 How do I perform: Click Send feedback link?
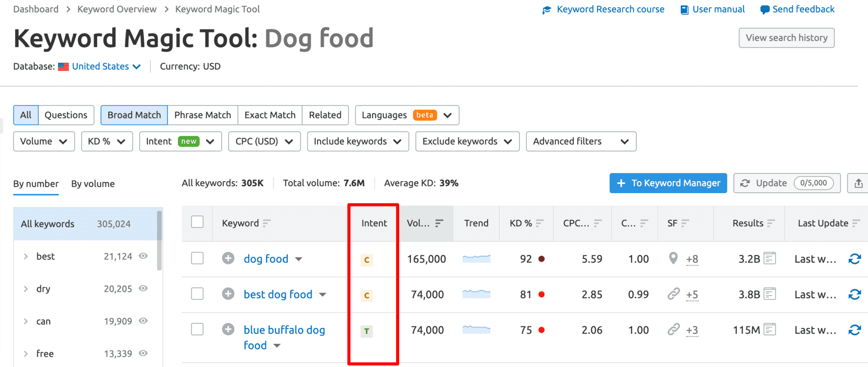click(797, 9)
